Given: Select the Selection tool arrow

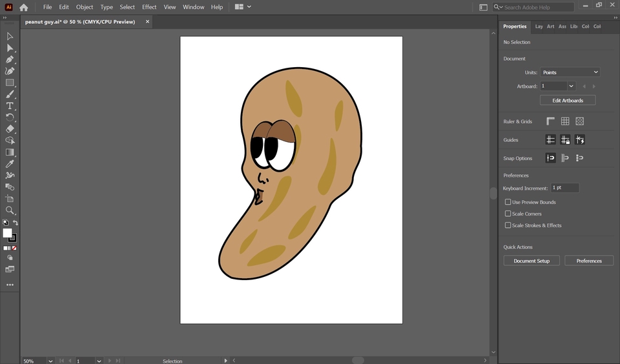Looking at the screenshot, I should pyautogui.click(x=10, y=36).
